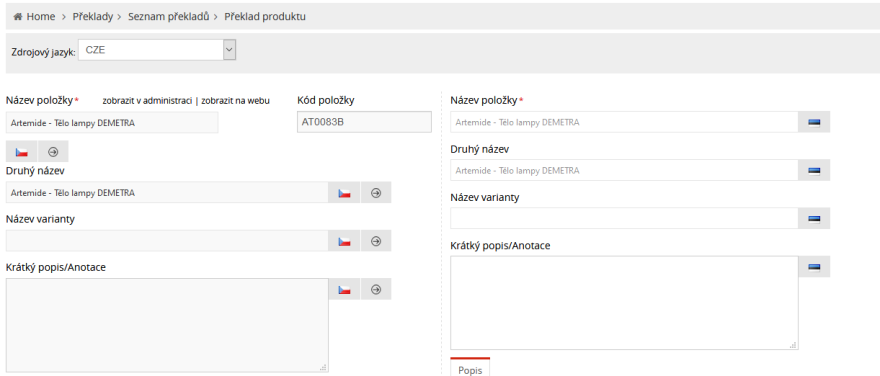880x376 pixels.
Task: Click copy arrow under source Název položky
Action: pyautogui.click(x=53, y=152)
